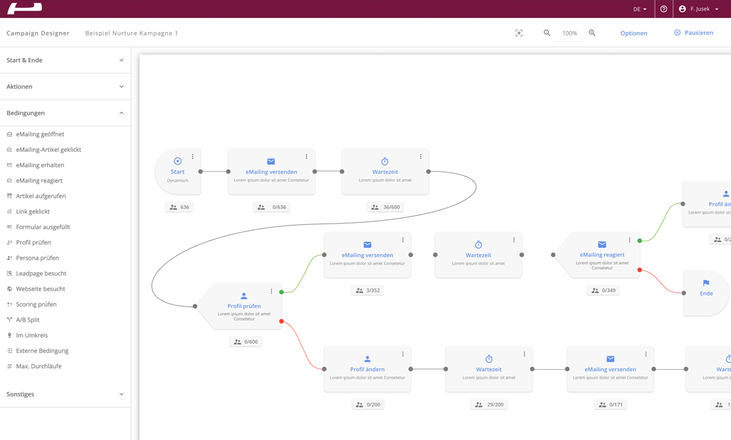Click the 36/600 counter under Wartezeit
731x440 pixels.
tap(385, 207)
